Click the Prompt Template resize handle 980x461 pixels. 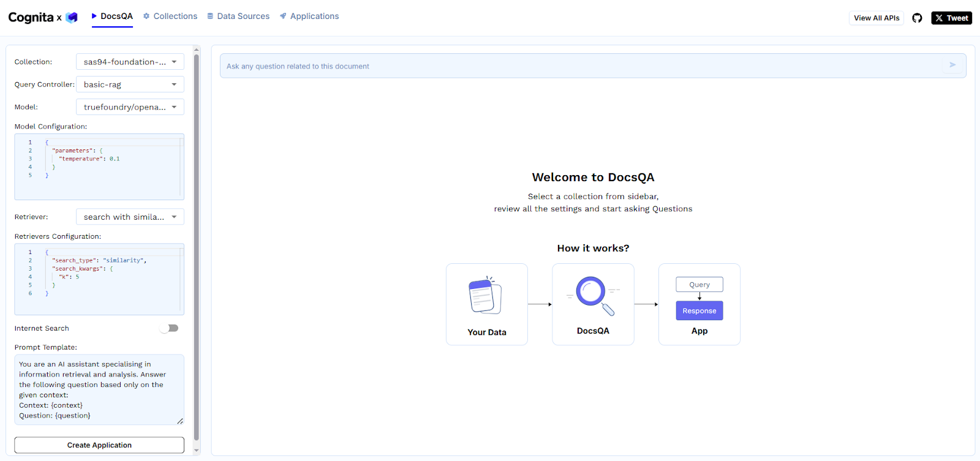pyautogui.click(x=180, y=421)
